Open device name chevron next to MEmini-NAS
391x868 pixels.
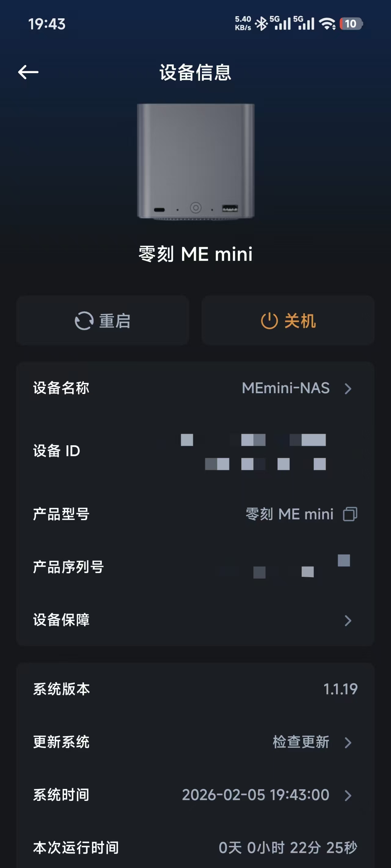[x=348, y=389]
